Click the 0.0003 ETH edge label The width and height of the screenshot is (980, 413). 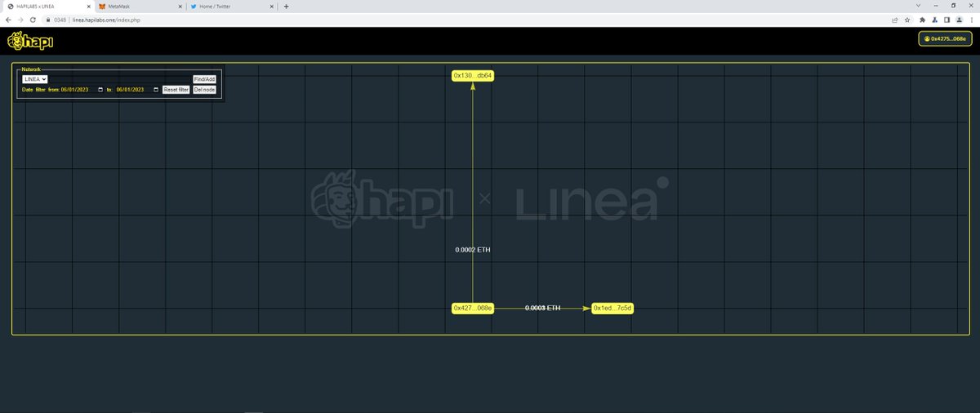tap(543, 308)
